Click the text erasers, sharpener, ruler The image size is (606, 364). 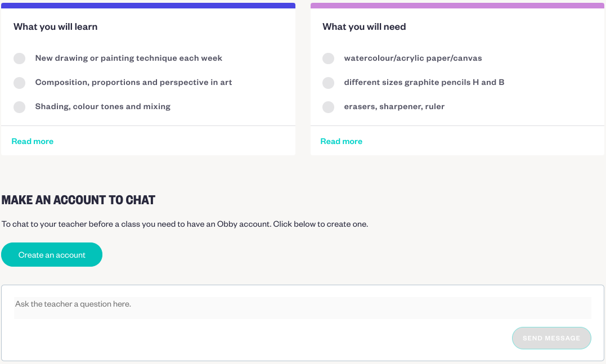tap(394, 107)
